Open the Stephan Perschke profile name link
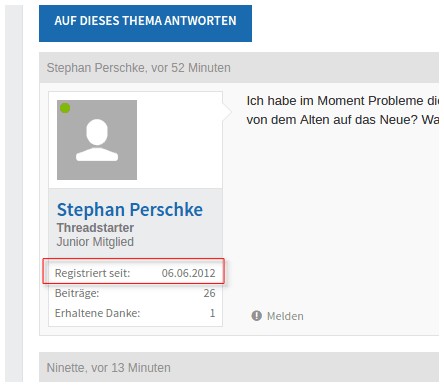Image resolution: width=444 pixels, height=387 pixels. (130, 210)
